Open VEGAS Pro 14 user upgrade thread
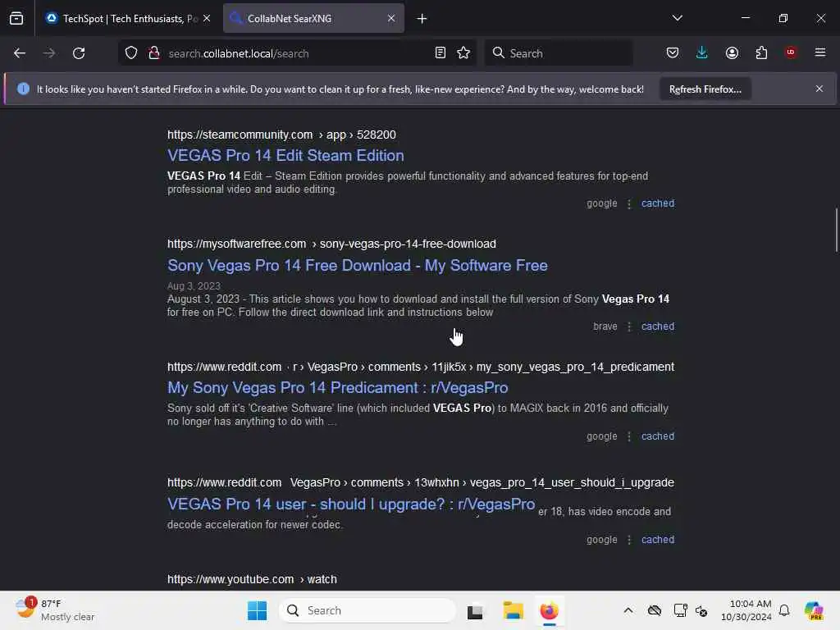 coord(351,504)
